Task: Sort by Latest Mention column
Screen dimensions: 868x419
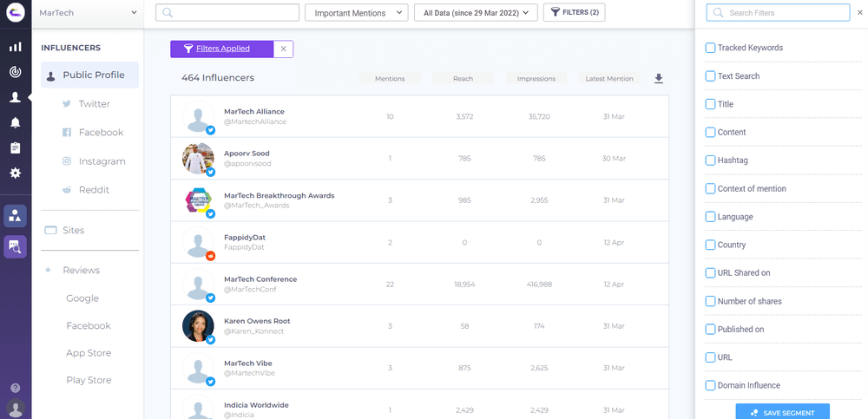Action: [609, 79]
